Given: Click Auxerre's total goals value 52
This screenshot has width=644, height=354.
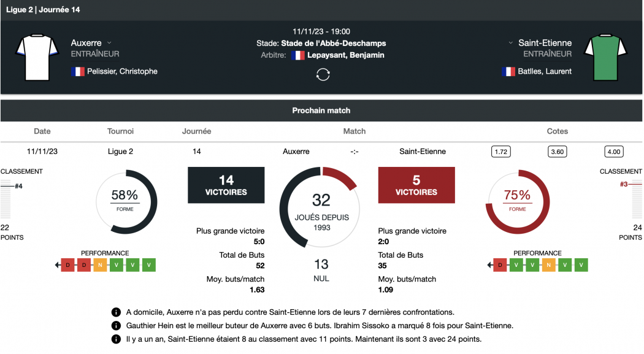Looking at the screenshot, I should (261, 266).
